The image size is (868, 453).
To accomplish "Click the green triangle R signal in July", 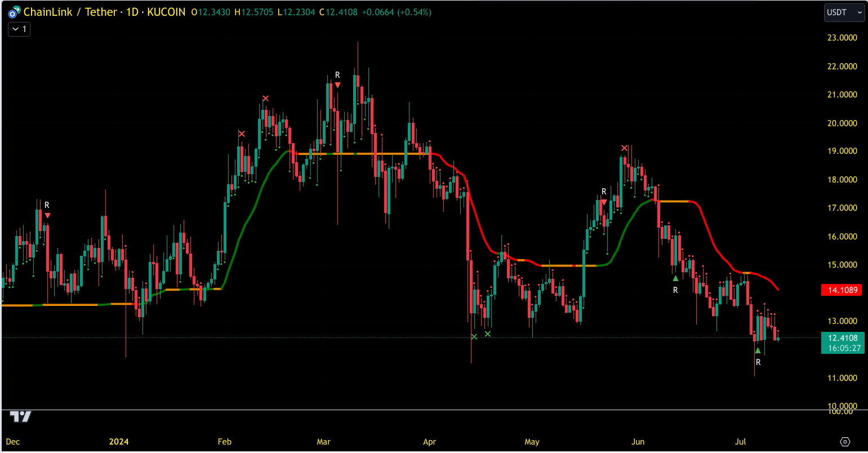I will point(758,350).
